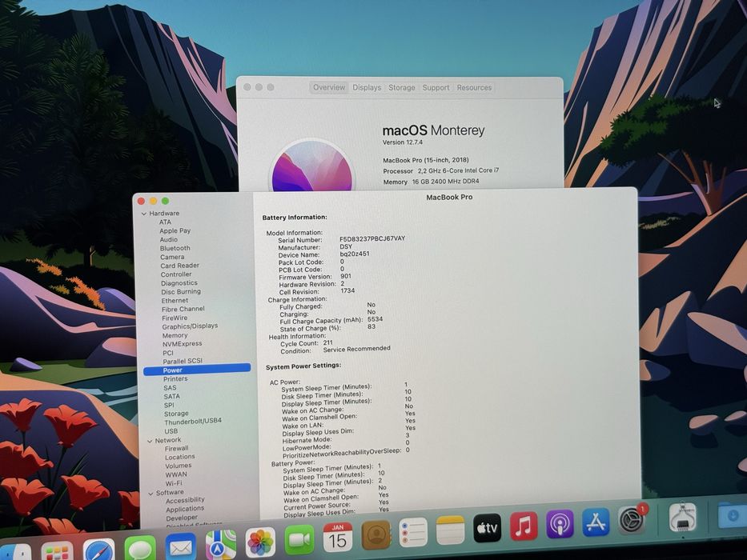Launch Apple TV from the Dock
747x560 pixels.
click(x=487, y=528)
